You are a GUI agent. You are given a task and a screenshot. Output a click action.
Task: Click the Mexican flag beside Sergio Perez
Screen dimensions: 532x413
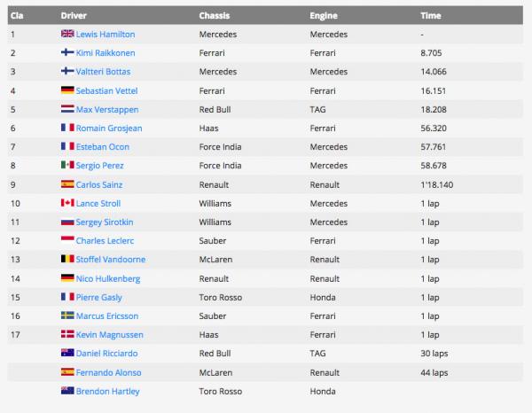(x=66, y=166)
